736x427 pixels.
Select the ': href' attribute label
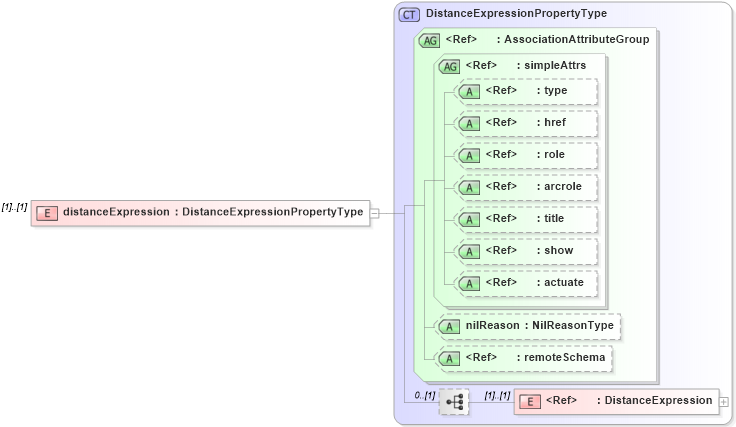552,122
